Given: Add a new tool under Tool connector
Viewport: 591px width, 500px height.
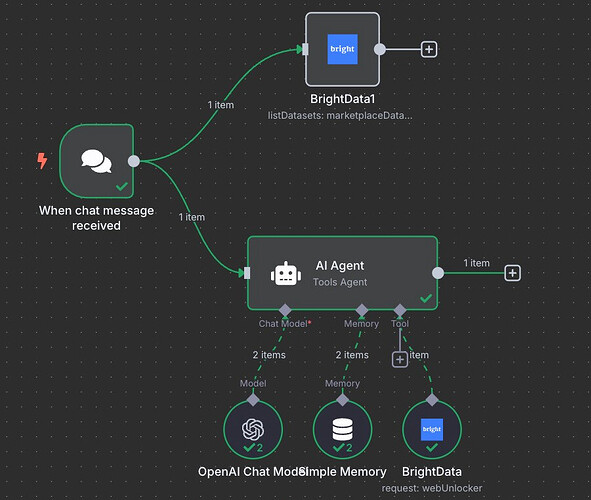Looking at the screenshot, I should [x=400, y=359].
